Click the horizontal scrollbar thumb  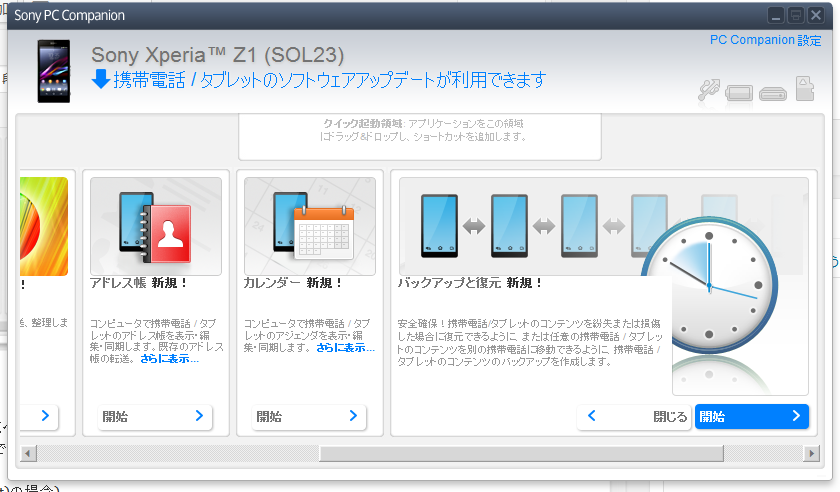tap(521, 453)
